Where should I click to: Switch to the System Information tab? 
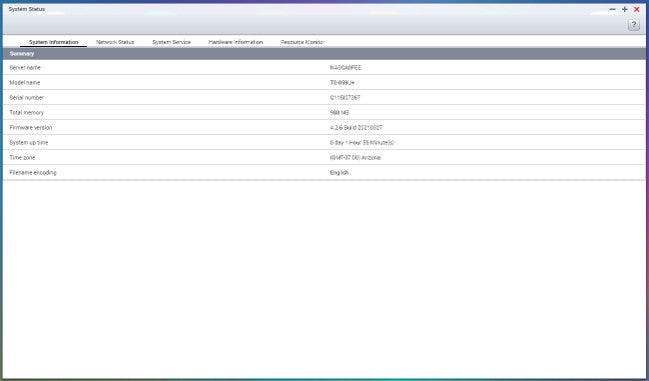pyautogui.click(x=53, y=42)
